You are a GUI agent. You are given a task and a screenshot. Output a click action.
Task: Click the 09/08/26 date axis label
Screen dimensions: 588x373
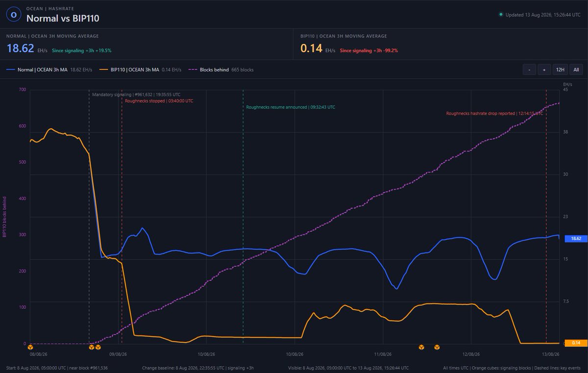point(118,353)
